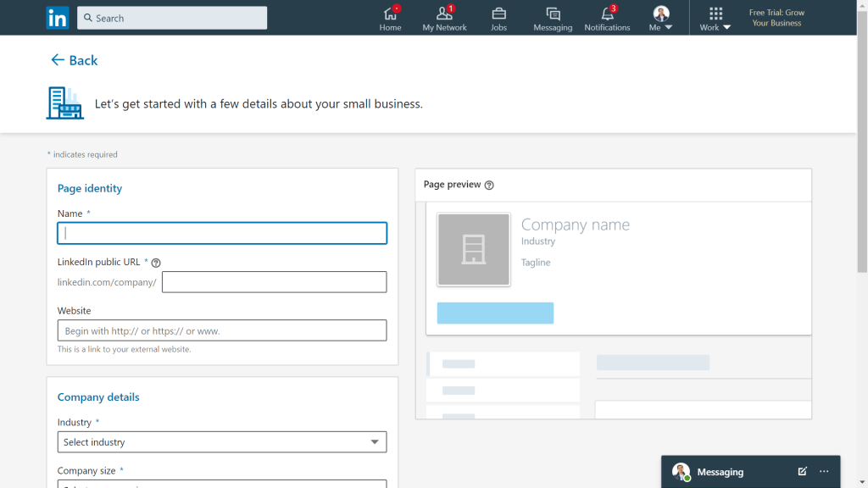Click the LinkedIn logo icon
868x488 pixels.
point(58,18)
